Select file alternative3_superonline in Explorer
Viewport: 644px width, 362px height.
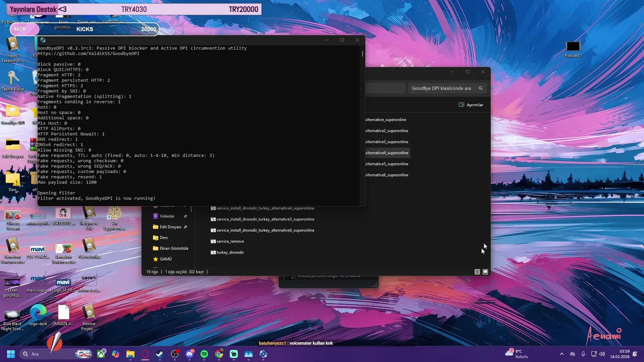(x=387, y=142)
